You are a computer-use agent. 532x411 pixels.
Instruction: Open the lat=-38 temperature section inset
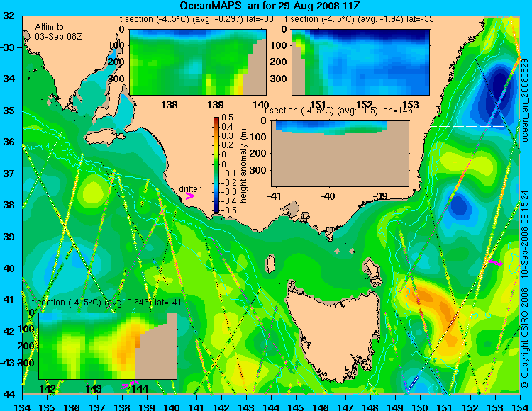[198, 62]
